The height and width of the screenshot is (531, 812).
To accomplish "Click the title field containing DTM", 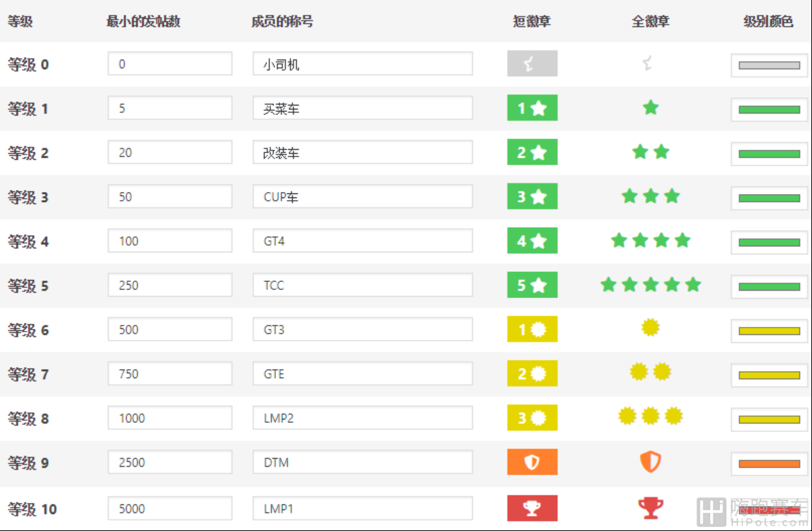I will 362,463.
